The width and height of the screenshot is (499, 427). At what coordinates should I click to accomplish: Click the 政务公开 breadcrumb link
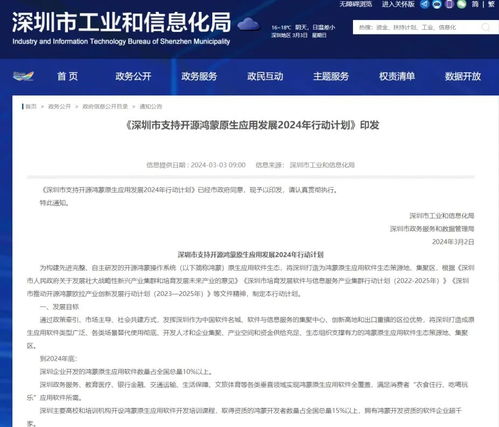tap(59, 107)
